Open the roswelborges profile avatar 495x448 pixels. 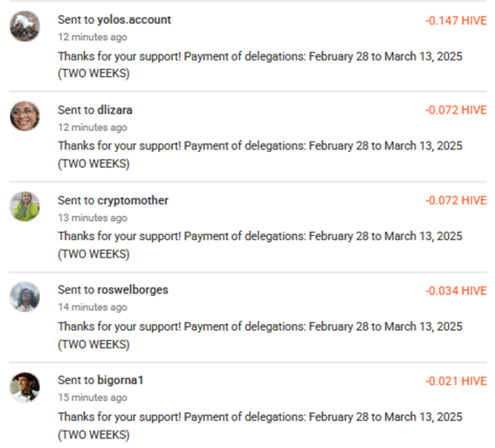24,297
